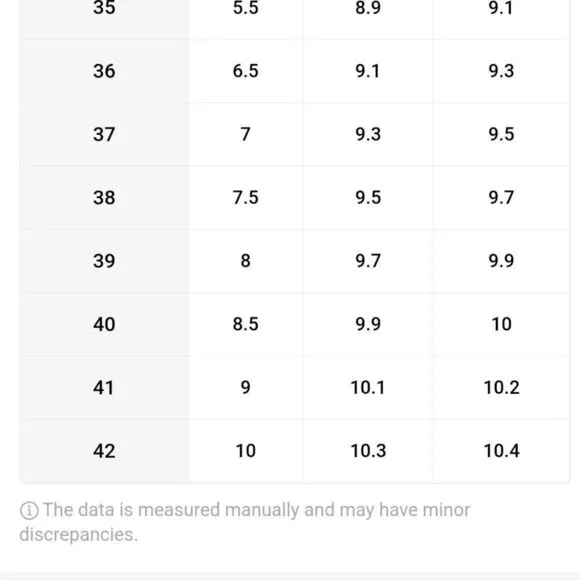This screenshot has width=580, height=580.
Task: Select the size 38 row label
Action: pos(104,198)
